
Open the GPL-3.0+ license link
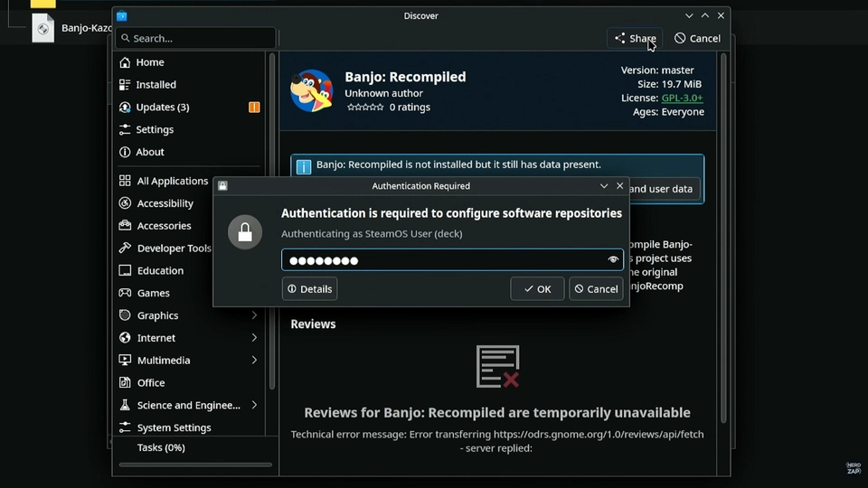click(682, 98)
